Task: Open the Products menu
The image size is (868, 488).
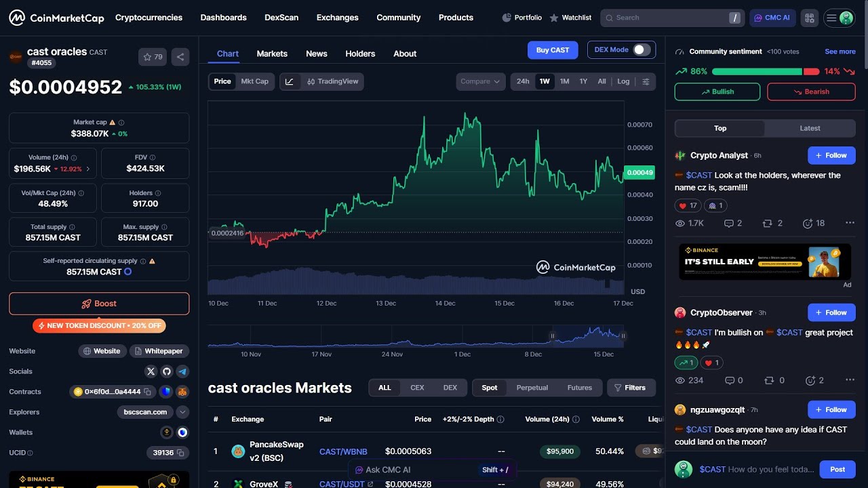Action: 456,18
